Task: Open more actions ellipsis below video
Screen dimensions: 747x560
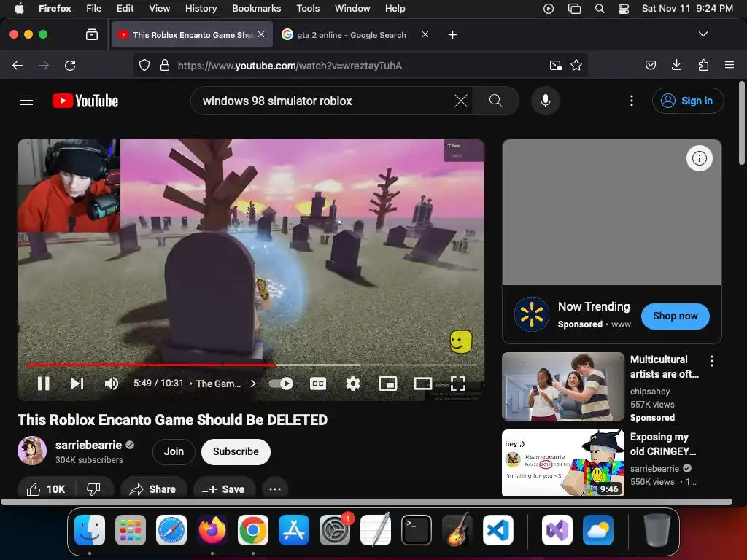Action: tap(275, 489)
